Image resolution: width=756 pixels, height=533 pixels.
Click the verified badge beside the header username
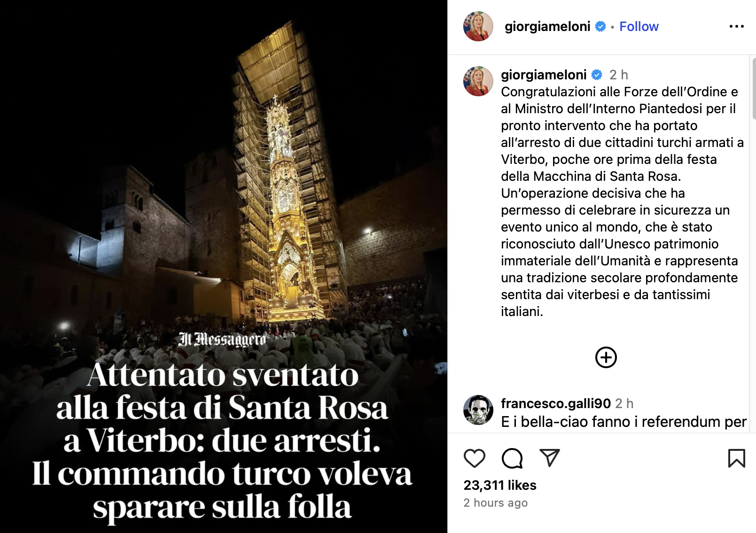tap(600, 26)
